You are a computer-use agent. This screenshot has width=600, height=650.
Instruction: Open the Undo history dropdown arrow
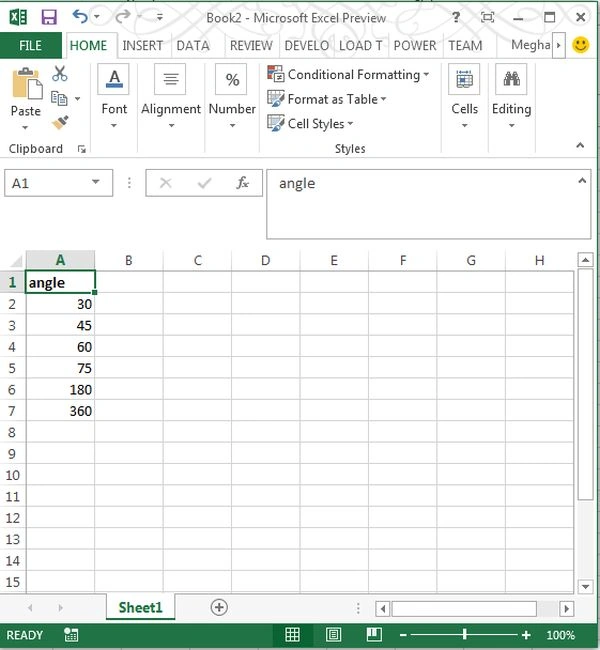(x=97, y=17)
